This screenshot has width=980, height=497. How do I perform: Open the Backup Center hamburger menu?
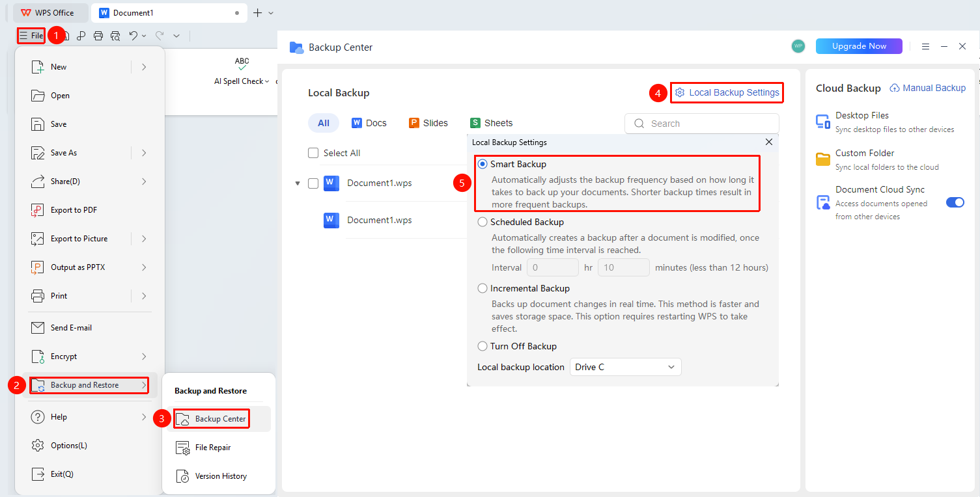click(x=925, y=46)
